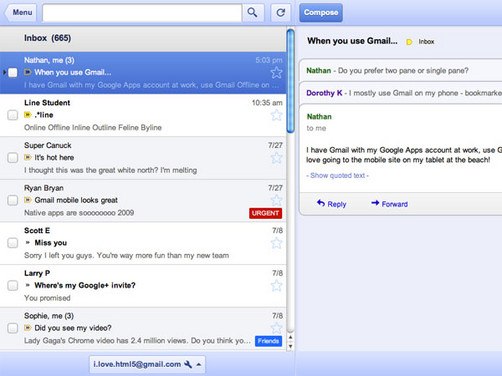Star the 'It's hot here' email
The image size is (502, 376).
(x=276, y=158)
